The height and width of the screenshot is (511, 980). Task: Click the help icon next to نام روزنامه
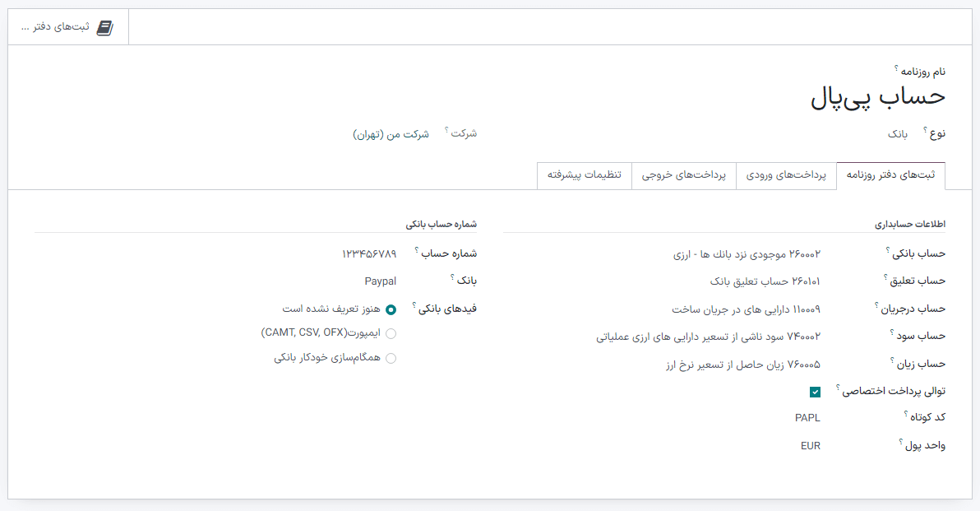pyautogui.click(x=896, y=69)
